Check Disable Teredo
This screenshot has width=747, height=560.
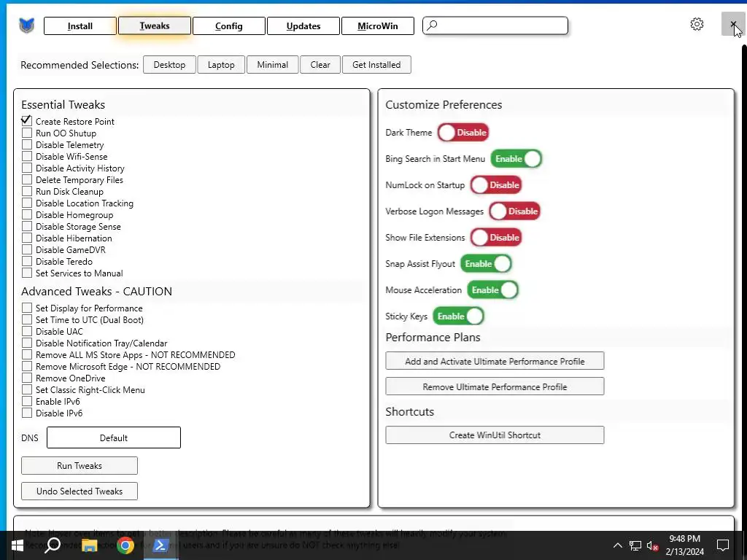(27, 261)
